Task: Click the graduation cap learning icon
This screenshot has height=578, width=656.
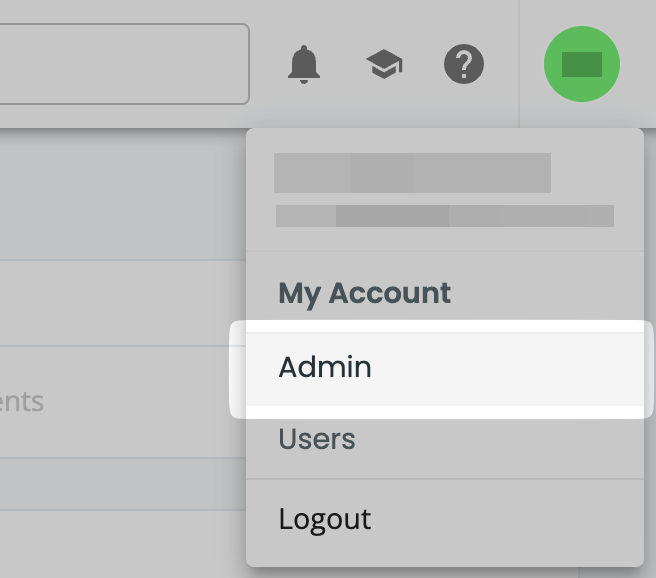Action: (384, 66)
